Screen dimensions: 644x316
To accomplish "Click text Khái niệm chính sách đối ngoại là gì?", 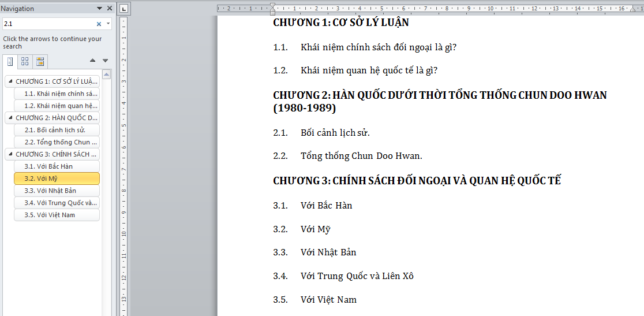I will pyautogui.click(x=379, y=48).
